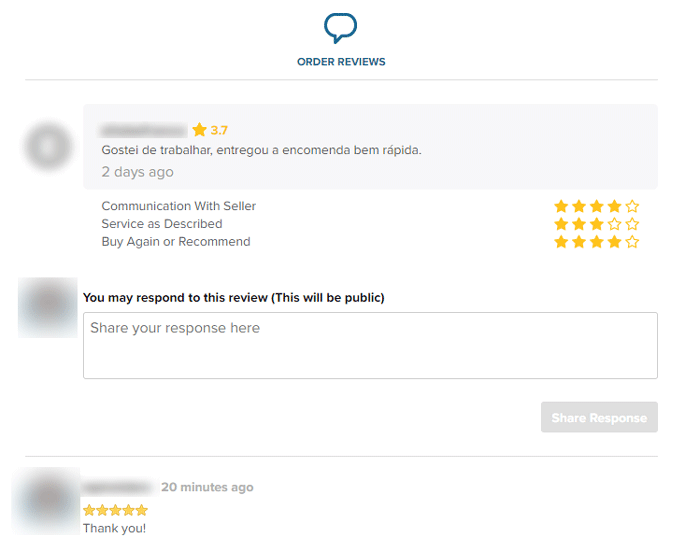Screen dimensions: 685x552
Task: Click the speech bubble Order Reviews icon
Action: 341,27
